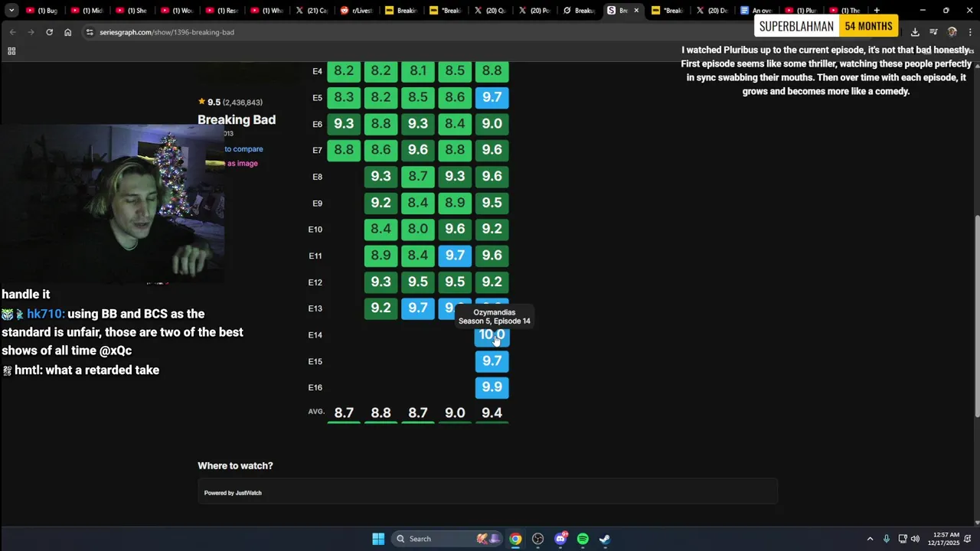Switch to the 'An ove' document tab
The image size is (980, 551).
[757, 11]
